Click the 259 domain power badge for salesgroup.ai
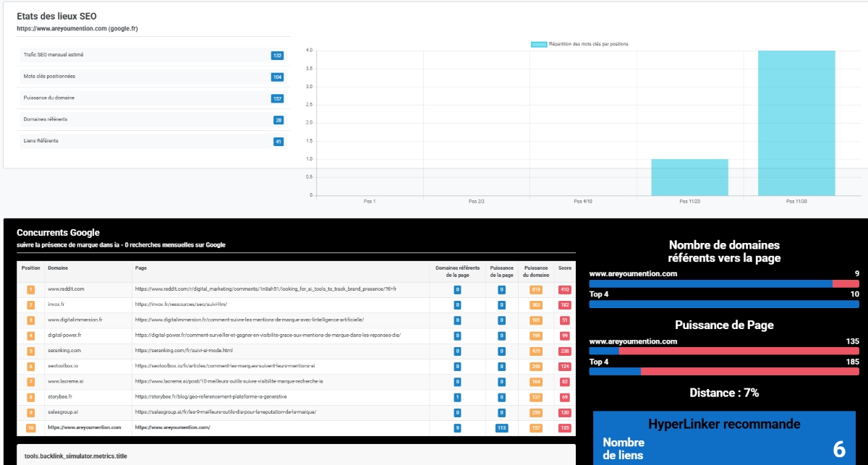868x465 pixels. 536,412
